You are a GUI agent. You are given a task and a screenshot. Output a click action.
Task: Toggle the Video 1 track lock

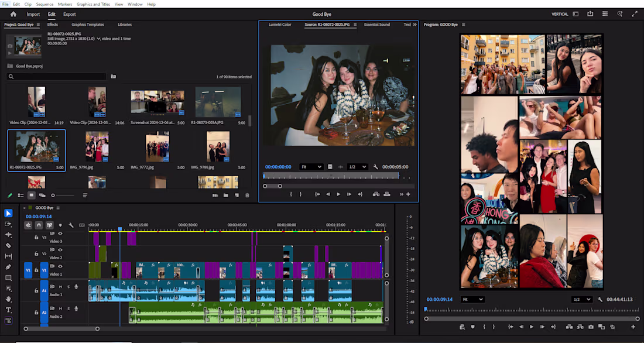click(36, 270)
